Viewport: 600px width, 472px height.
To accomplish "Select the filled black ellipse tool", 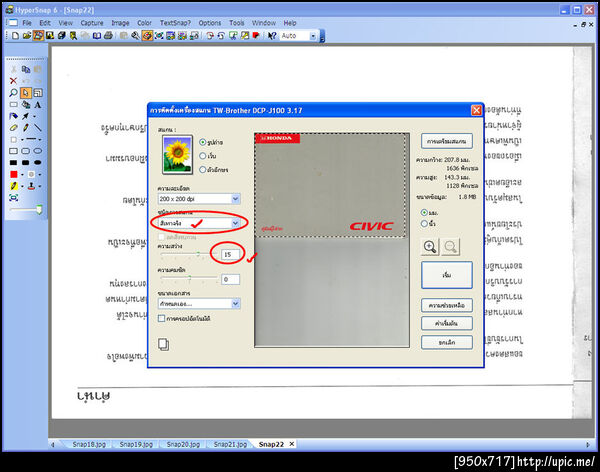I will coord(38,162).
